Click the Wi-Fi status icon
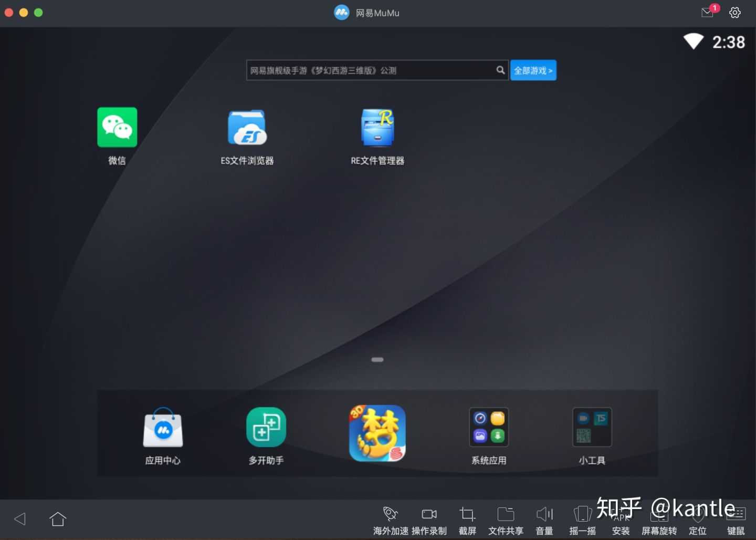This screenshot has height=540, width=756. [694, 41]
